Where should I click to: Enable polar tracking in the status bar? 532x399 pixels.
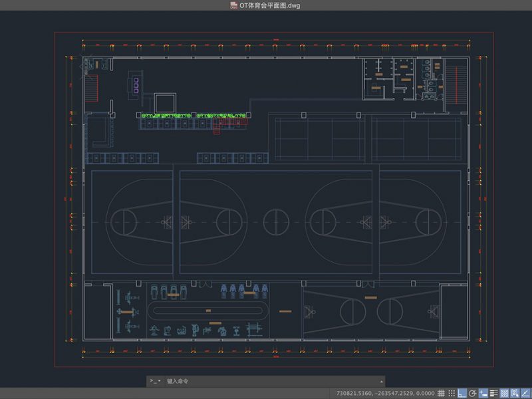[473, 393]
